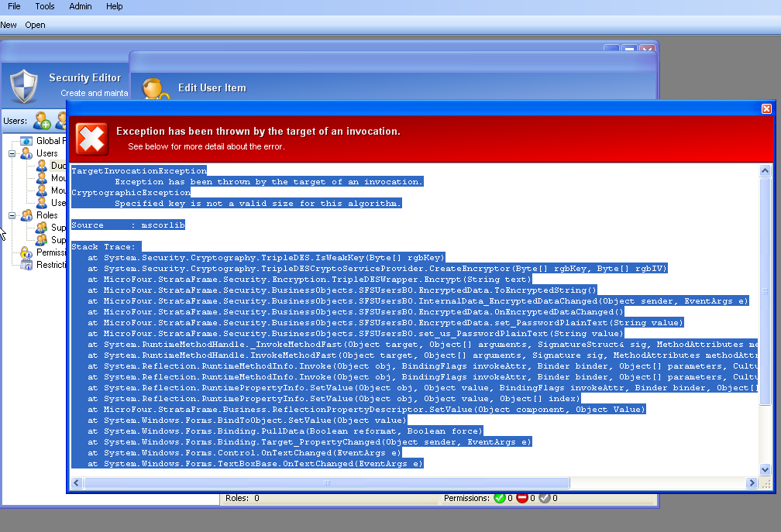Click the red error X icon
781x532 pixels.
pyautogui.click(x=91, y=139)
